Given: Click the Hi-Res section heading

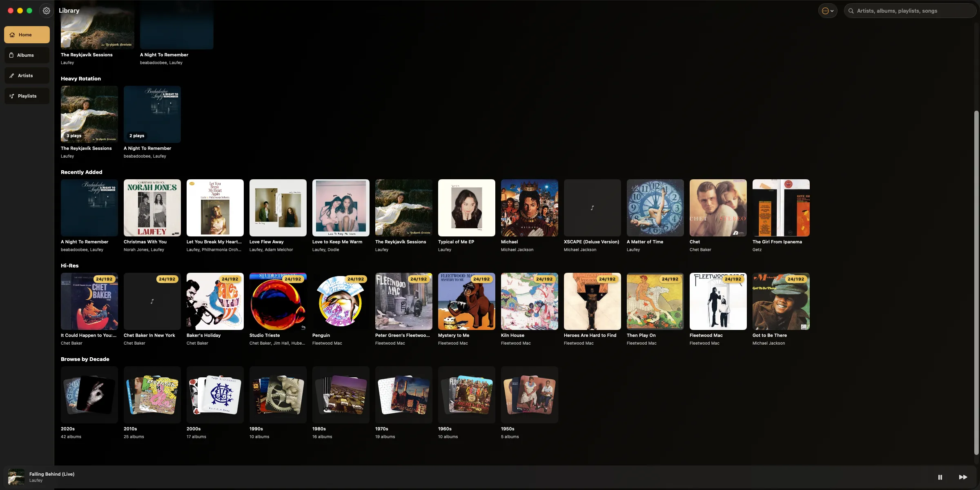Looking at the screenshot, I should pos(70,266).
